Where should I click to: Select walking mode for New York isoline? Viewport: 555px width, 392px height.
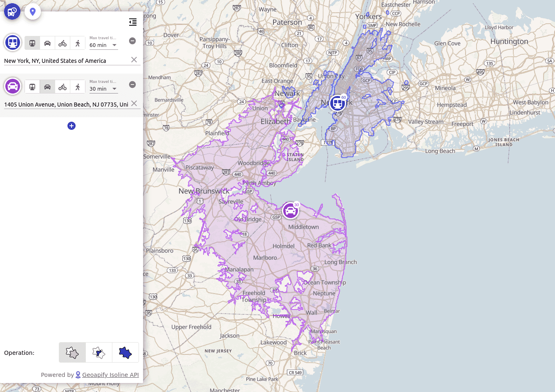78,43
